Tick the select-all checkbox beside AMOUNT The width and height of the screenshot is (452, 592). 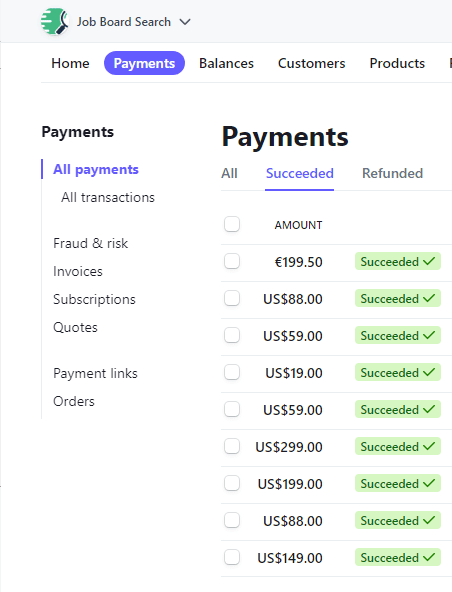(232, 224)
